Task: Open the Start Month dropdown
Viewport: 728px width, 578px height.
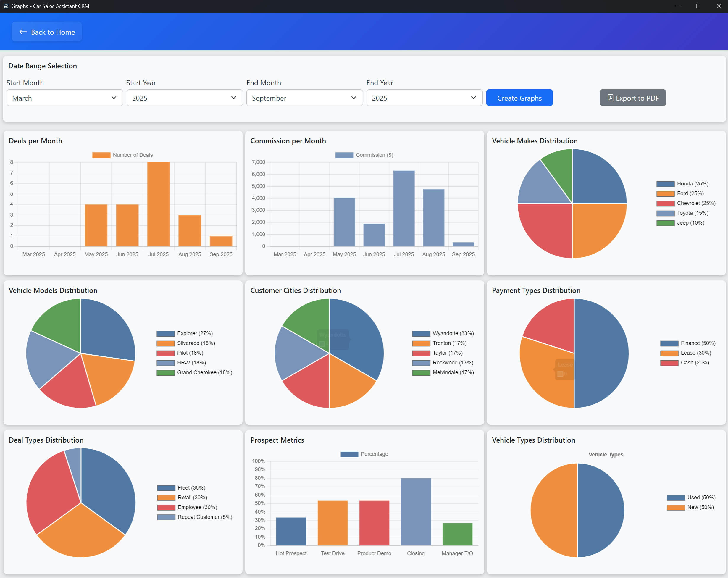Action: point(64,98)
